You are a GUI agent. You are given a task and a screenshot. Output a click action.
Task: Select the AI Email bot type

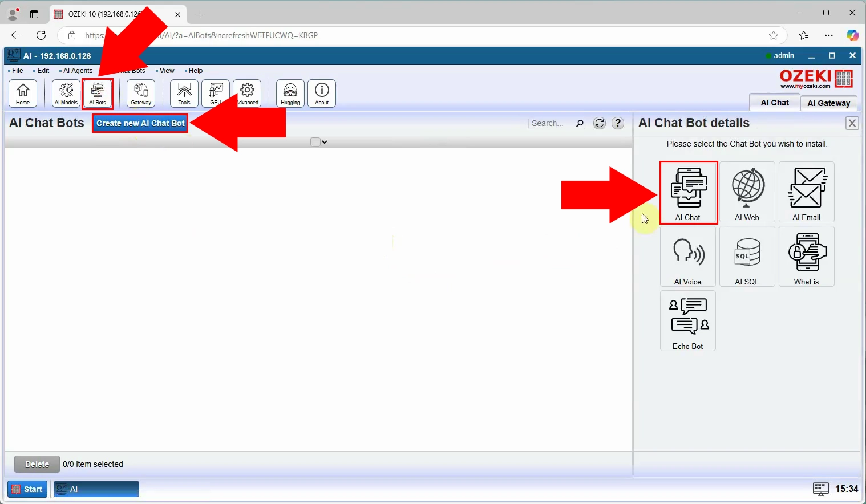[x=807, y=193]
